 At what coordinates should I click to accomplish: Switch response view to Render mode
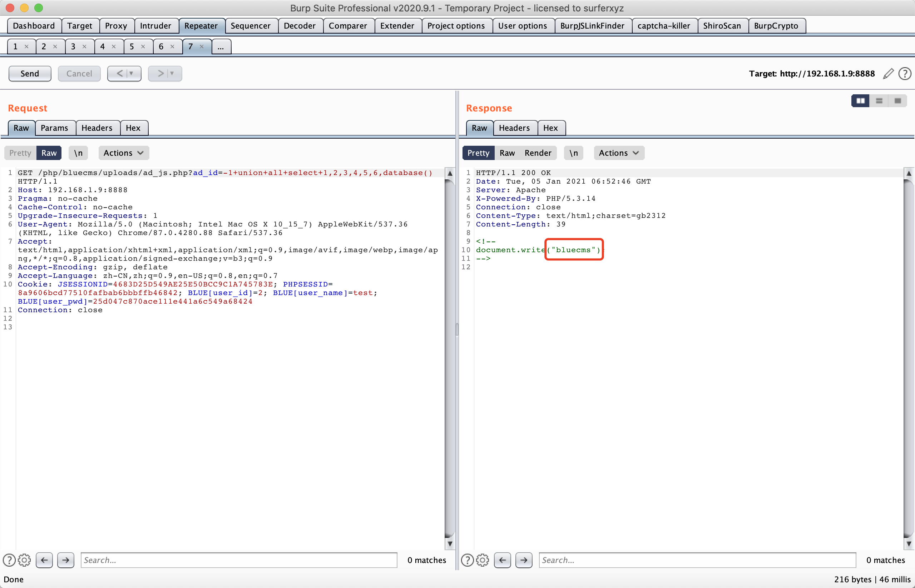[538, 153]
